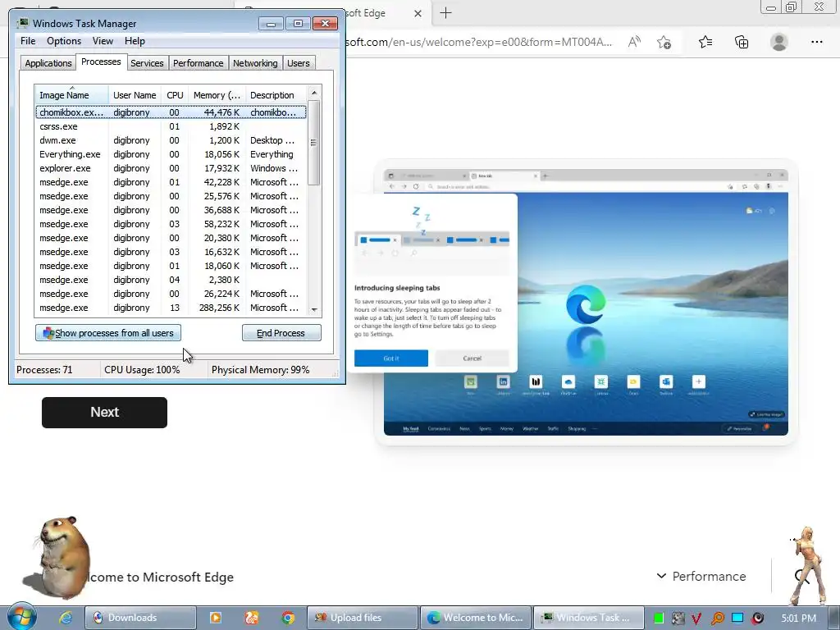Sort processes by CPU column header
840x630 pixels.
coord(175,95)
